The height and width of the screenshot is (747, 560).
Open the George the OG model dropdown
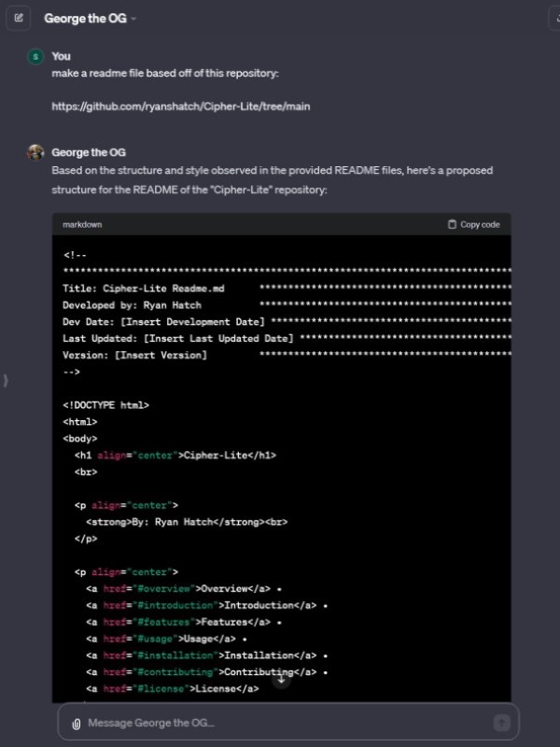[x=90, y=19]
